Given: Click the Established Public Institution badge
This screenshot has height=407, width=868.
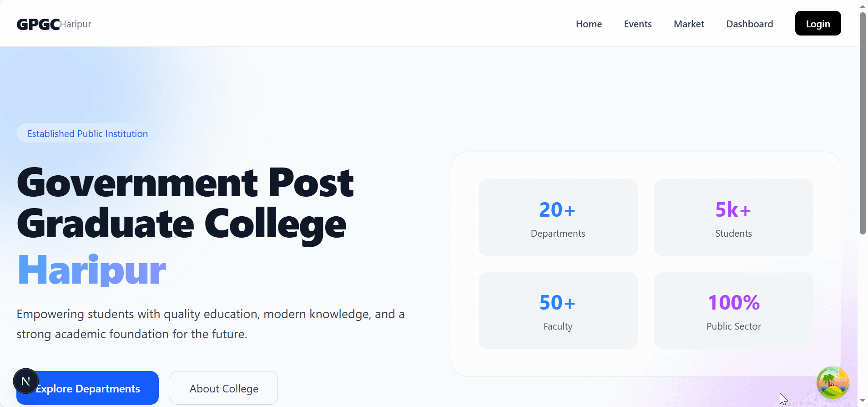Looking at the screenshot, I should (x=87, y=133).
